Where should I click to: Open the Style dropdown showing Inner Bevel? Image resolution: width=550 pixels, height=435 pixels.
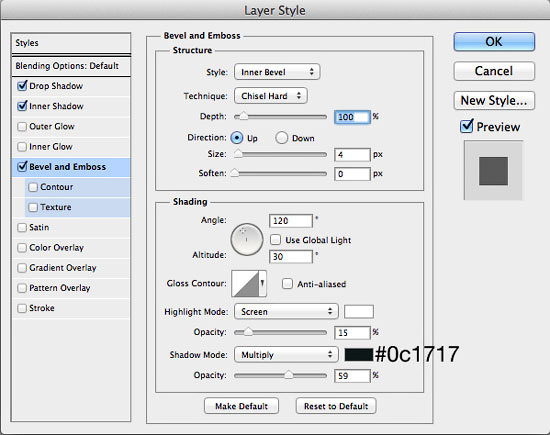277,72
